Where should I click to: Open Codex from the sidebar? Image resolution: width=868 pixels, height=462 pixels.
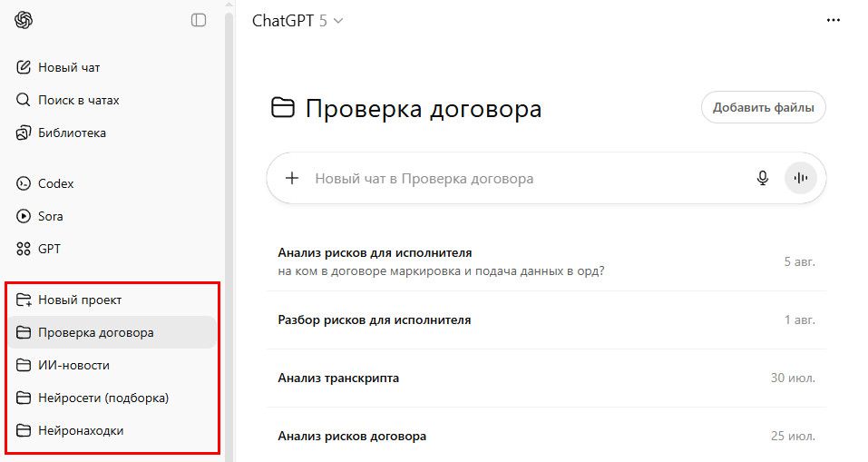click(x=111, y=183)
